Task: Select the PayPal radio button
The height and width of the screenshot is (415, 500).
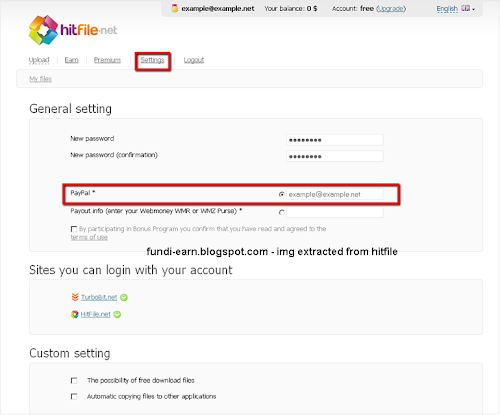Action: coord(282,194)
